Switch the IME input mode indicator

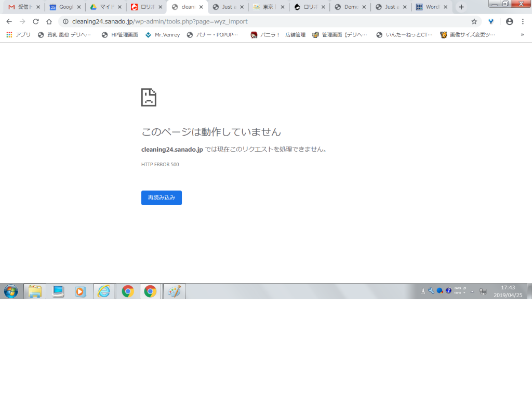423,291
